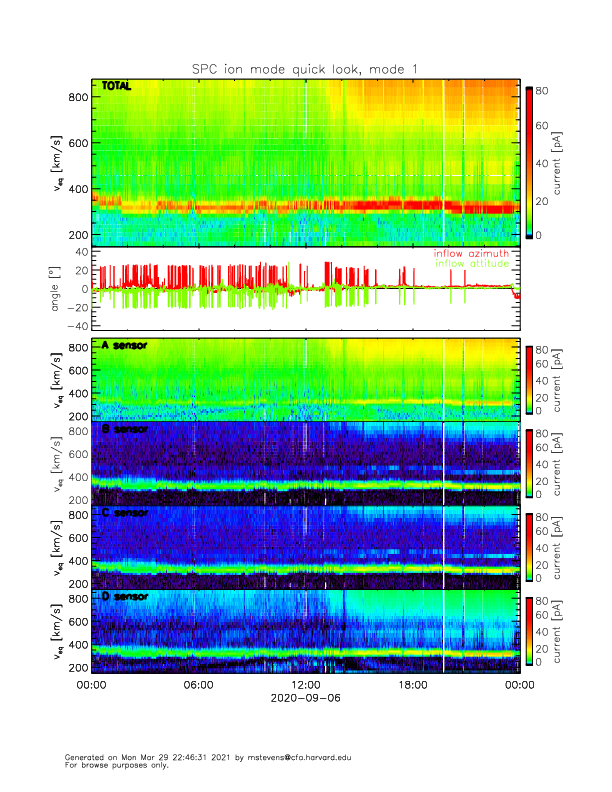The width and height of the screenshot is (612, 792).
Task: Click the A sensor color bar
Action: [530, 380]
